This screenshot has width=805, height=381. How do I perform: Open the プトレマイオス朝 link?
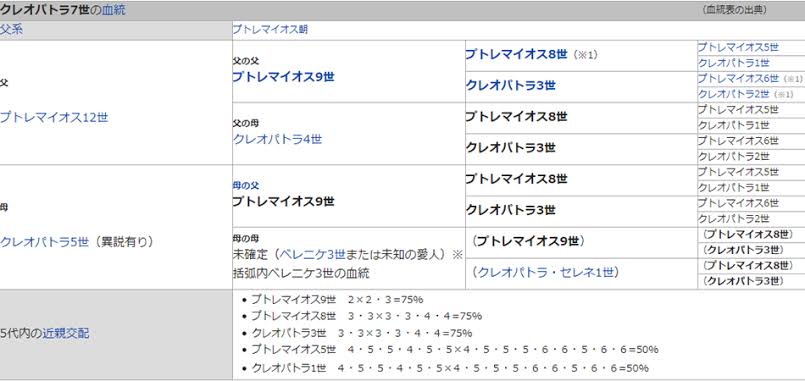pos(270,29)
